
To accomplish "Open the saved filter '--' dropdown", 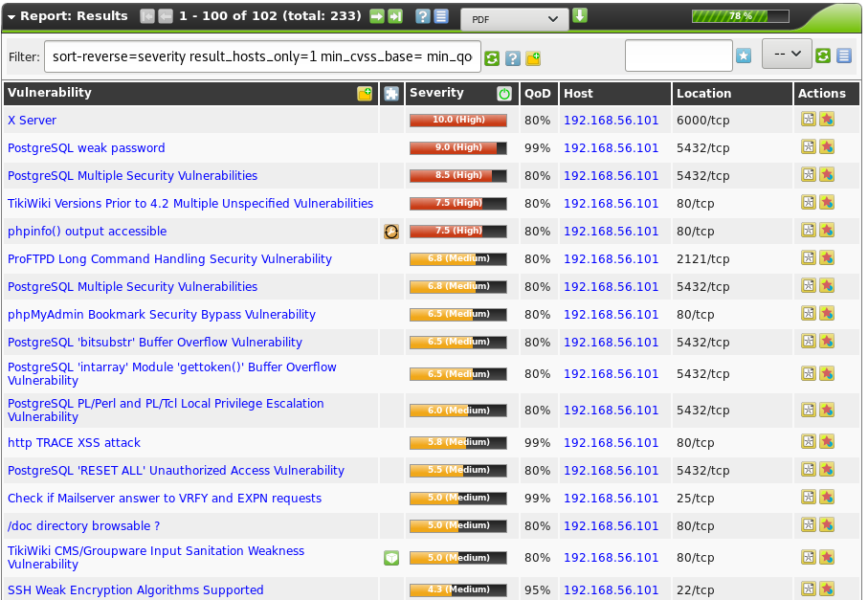I will [x=787, y=55].
